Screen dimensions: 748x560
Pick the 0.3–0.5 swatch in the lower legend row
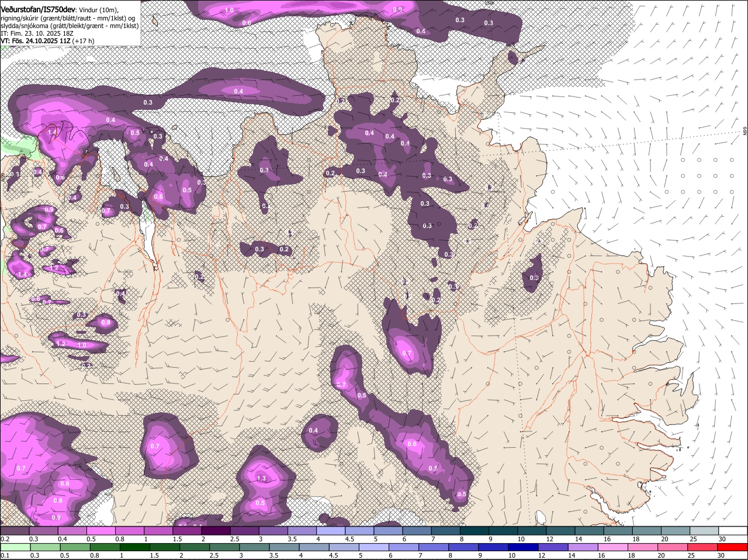pyautogui.click(x=46, y=548)
